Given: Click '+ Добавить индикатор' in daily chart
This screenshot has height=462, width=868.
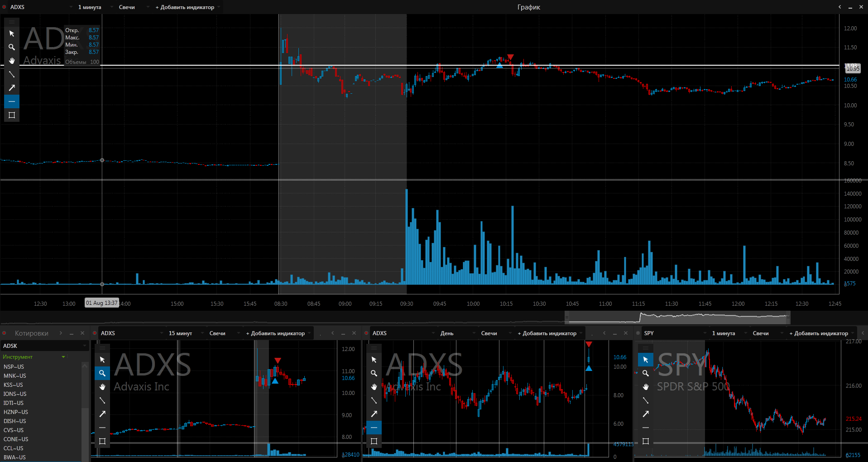Looking at the screenshot, I should pyautogui.click(x=550, y=333).
